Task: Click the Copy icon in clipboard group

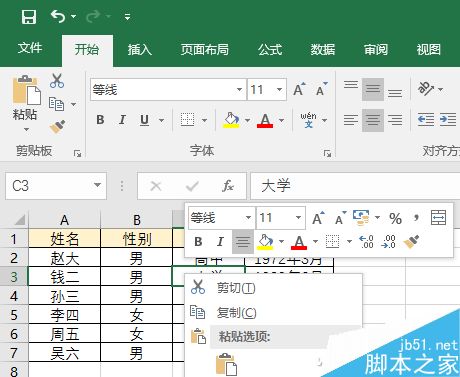Action: tap(56, 104)
